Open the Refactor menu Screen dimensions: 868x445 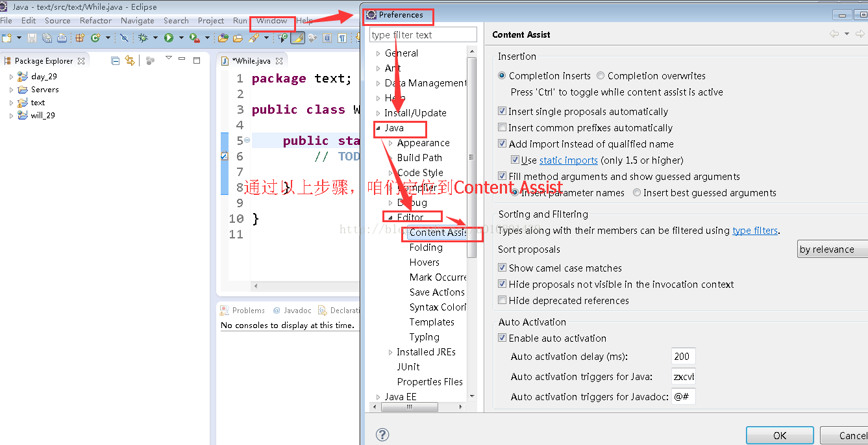[95, 21]
